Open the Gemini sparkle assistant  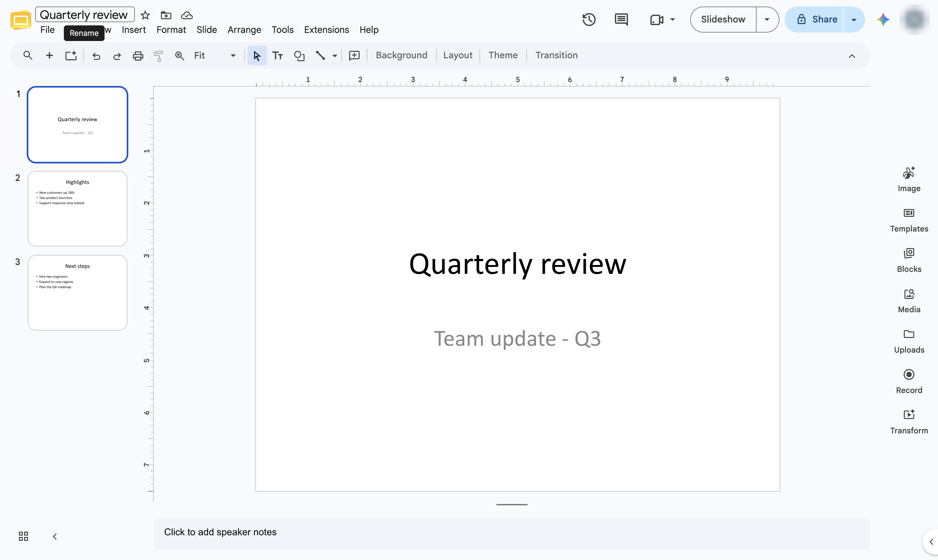(x=883, y=19)
